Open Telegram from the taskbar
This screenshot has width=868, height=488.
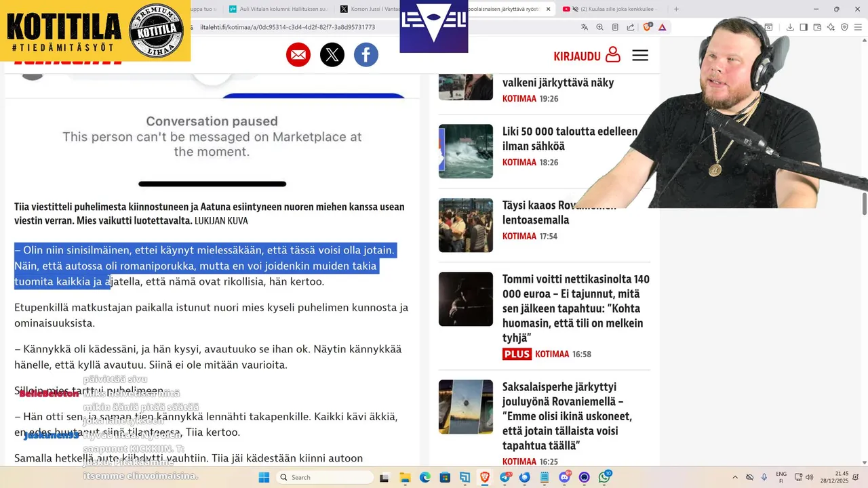point(505,477)
